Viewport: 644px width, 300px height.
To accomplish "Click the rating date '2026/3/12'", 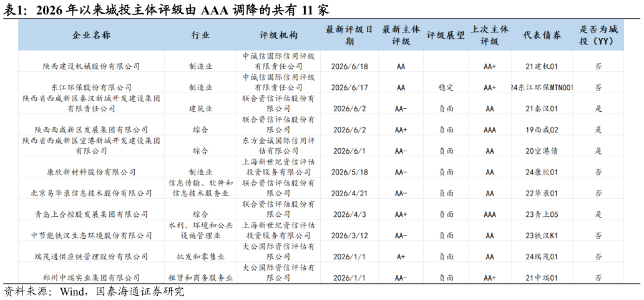I will 349,236.
